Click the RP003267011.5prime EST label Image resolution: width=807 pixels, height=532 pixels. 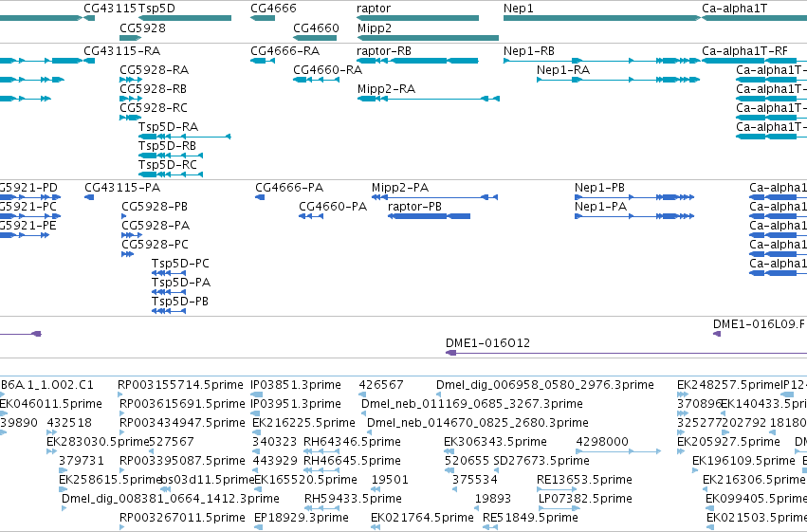pyautogui.click(x=182, y=518)
